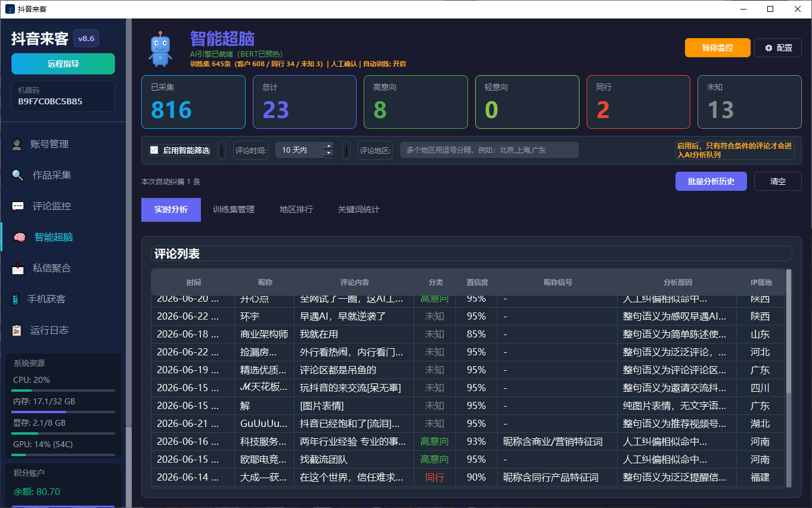The height and width of the screenshot is (508, 812).
Task: Decrease 评论时间 days with down arrow
Action: pos(328,154)
